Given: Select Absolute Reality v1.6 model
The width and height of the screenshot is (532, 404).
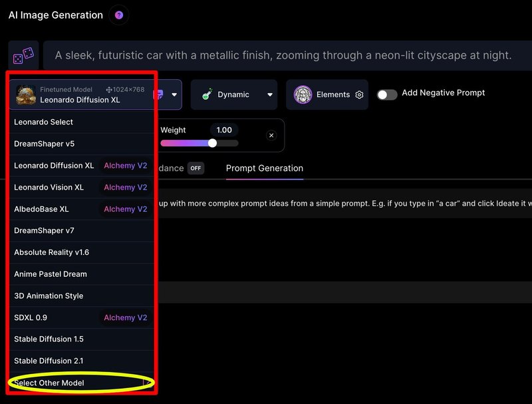Looking at the screenshot, I should pyautogui.click(x=82, y=252).
